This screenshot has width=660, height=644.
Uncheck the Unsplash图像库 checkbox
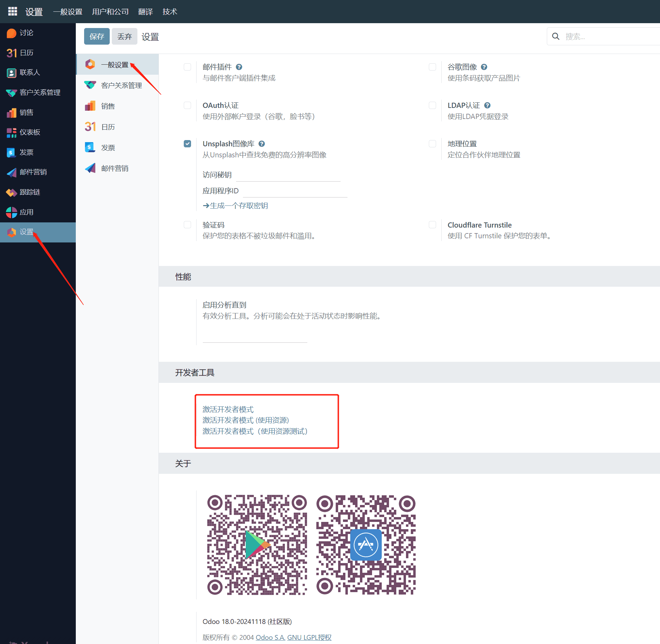point(187,143)
